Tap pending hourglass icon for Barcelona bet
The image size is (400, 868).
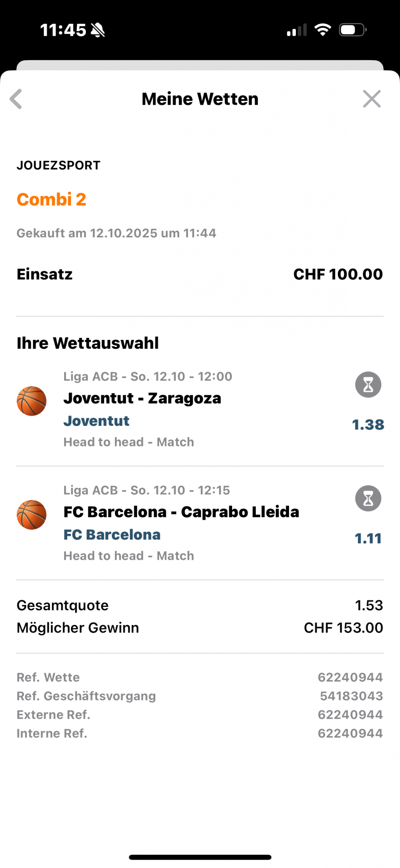[x=368, y=498]
